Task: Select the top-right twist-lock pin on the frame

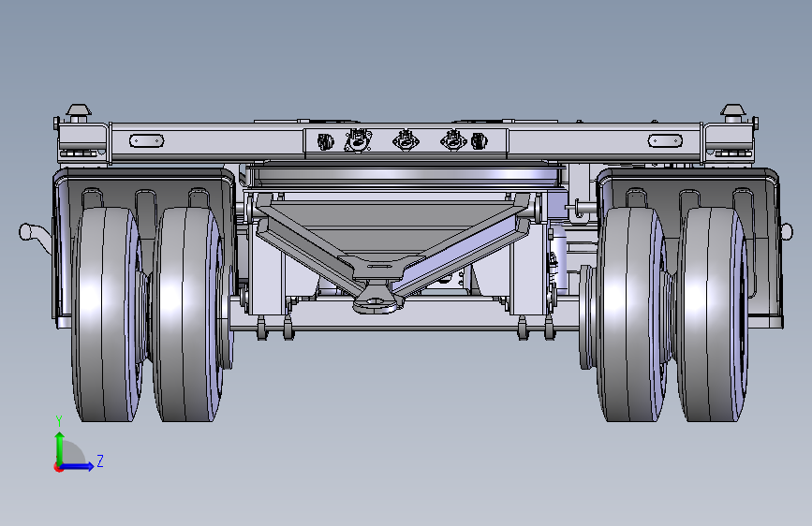Action: 732,113
